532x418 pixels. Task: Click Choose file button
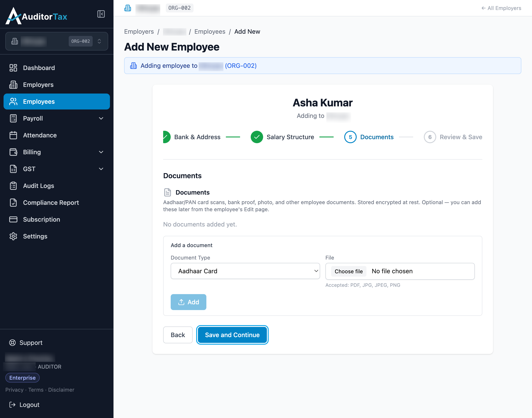click(349, 271)
